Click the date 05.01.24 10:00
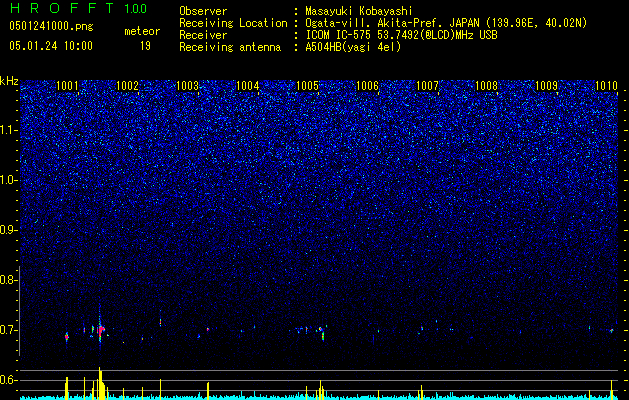This screenshot has width=629, height=400. pyautogui.click(x=51, y=46)
